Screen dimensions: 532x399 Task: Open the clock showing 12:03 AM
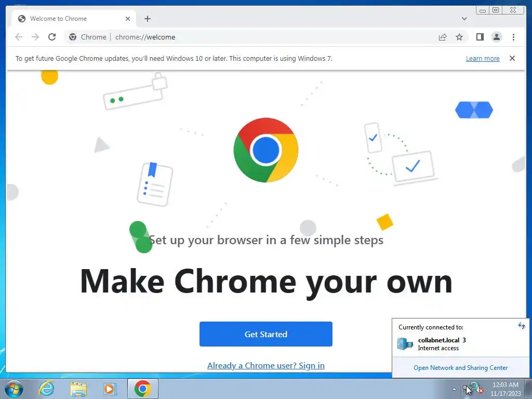[x=505, y=389]
